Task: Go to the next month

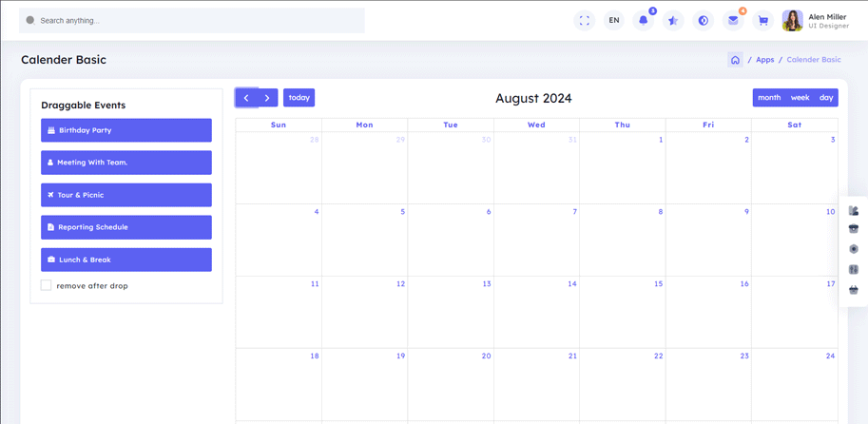Action: [267, 98]
